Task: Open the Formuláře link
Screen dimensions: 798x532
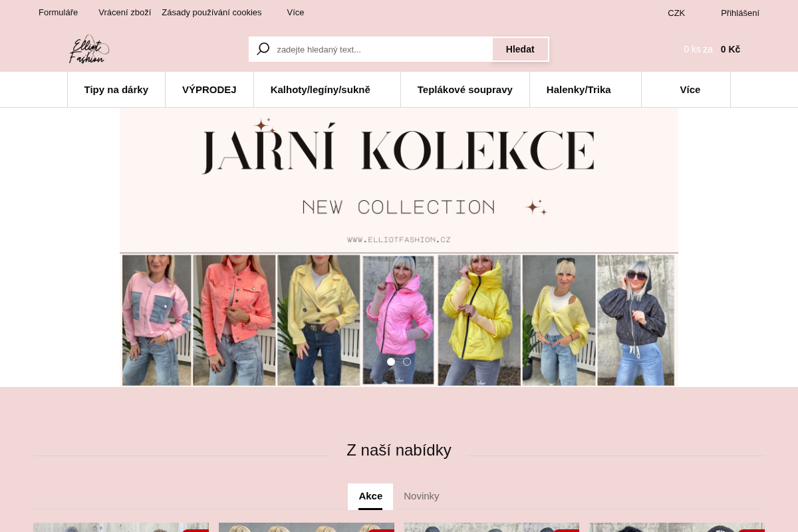Action: click(x=58, y=13)
